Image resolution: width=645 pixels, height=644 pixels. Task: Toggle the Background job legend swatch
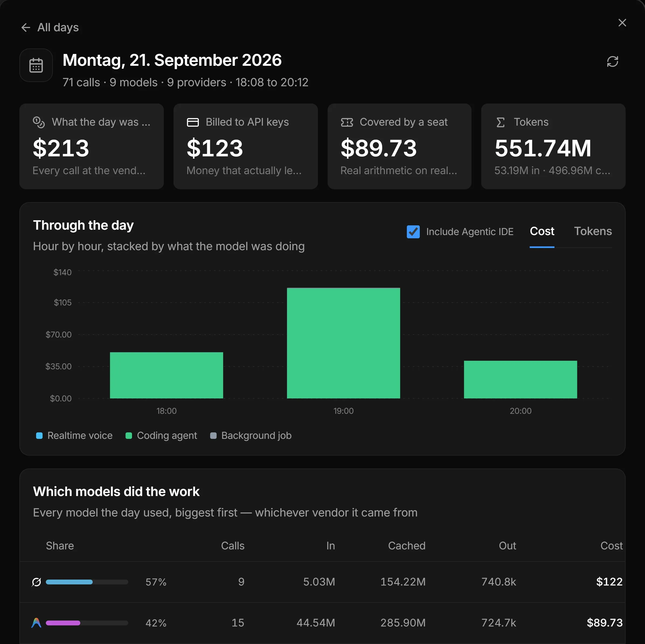pyautogui.click(x=213, y=436)
